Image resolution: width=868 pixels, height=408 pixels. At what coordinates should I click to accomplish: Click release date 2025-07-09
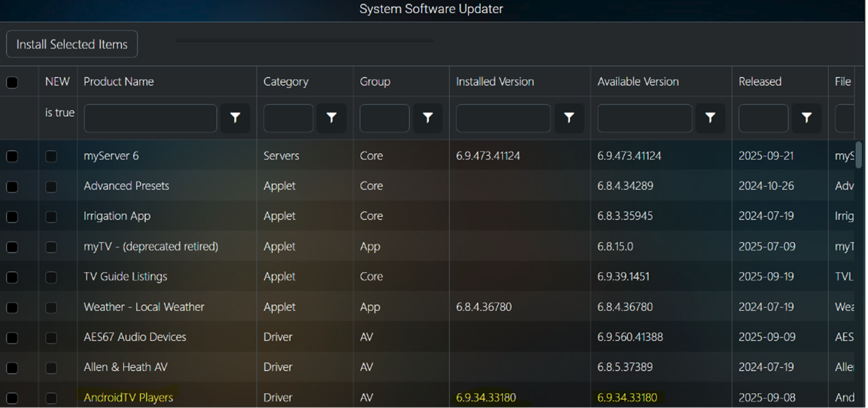tap(767, 246)
